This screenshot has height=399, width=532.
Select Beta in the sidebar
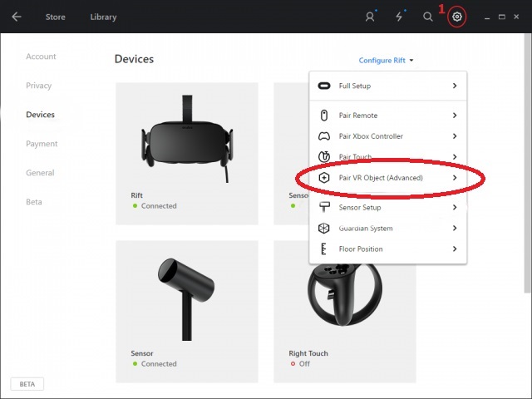pos(33,202)
